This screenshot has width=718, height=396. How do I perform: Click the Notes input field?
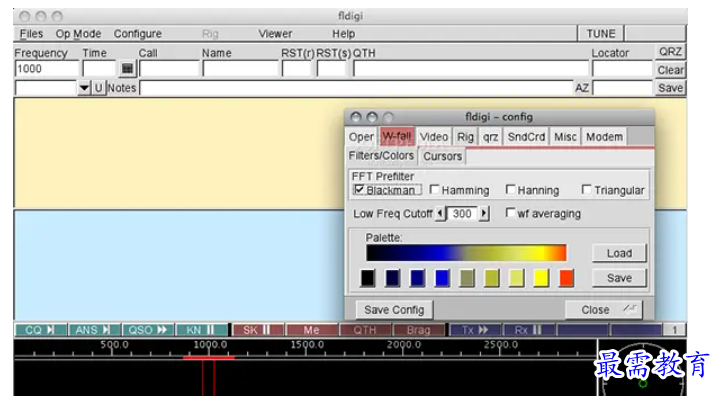coord(356,87)
